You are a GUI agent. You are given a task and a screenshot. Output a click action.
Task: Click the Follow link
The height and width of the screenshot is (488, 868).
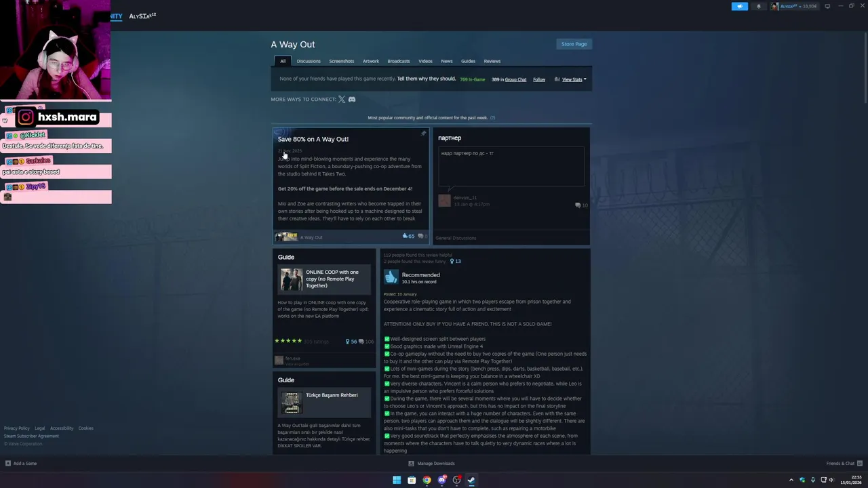539,79
